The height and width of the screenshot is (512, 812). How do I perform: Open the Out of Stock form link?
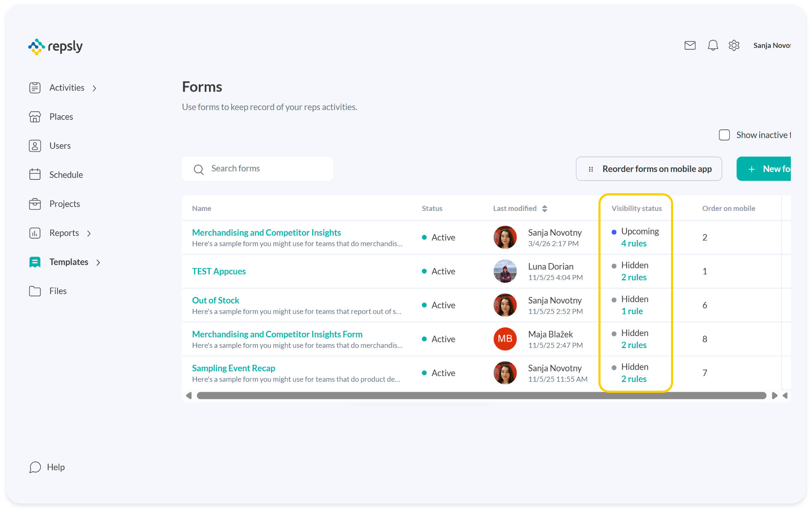click(215, 300)
